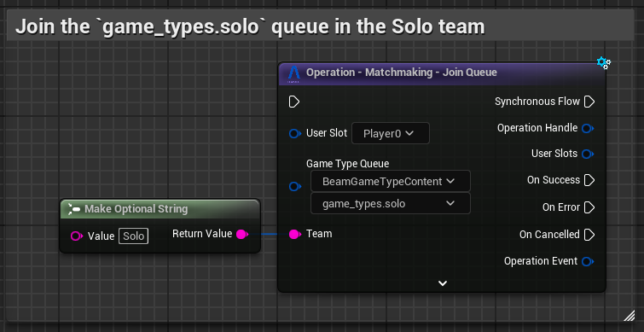The image size is (644, 332).
Task: Click the Return Value label
Action: coord(202,234)
